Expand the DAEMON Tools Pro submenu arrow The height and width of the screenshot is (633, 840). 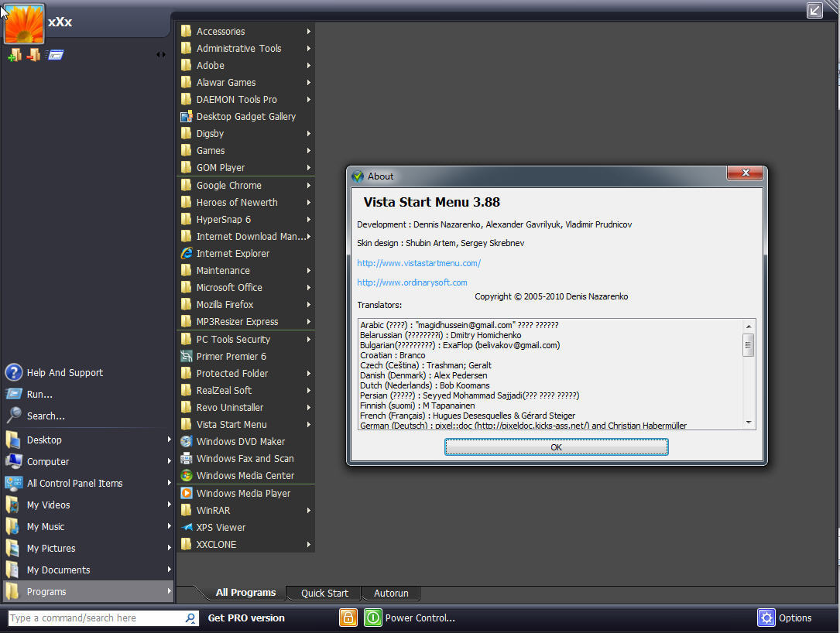309,99
